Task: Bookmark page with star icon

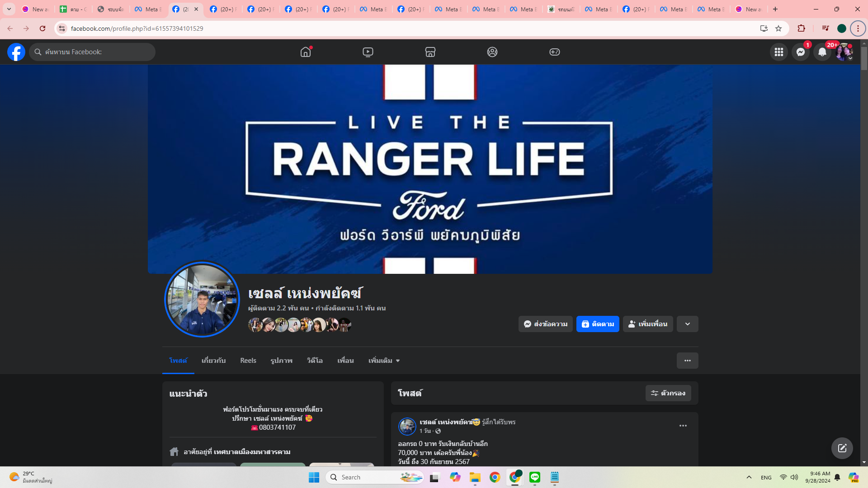Action: [x=778, y=28]
